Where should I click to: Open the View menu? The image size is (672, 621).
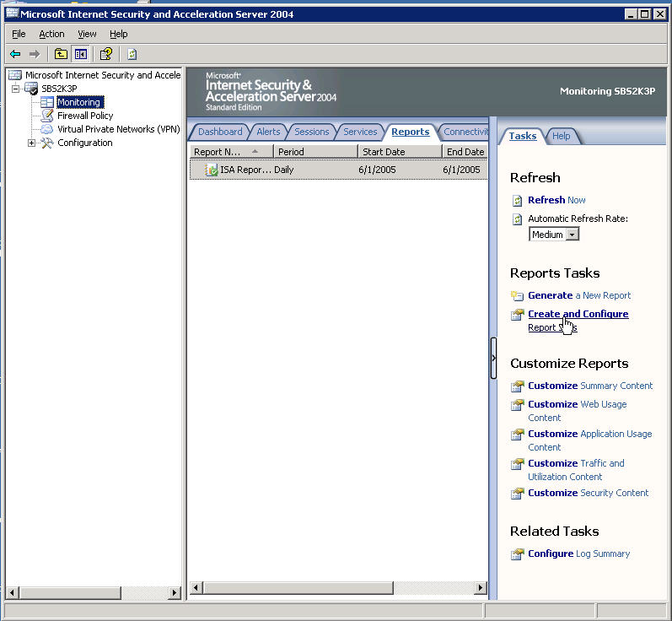coord(87,34)
